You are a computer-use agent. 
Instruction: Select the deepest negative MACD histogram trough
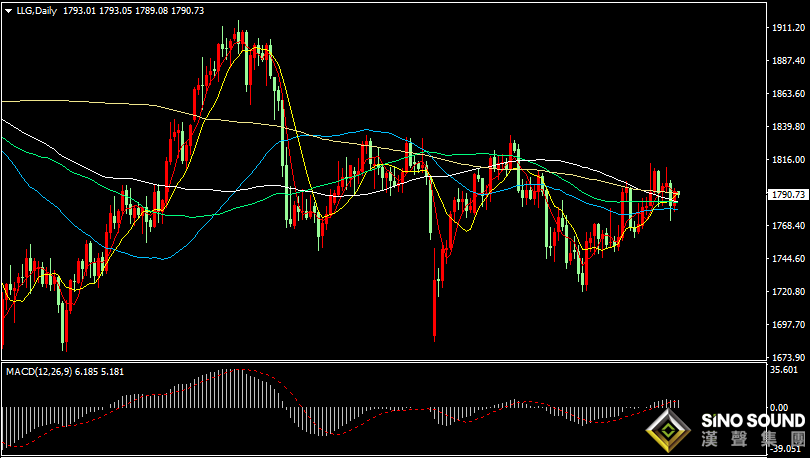click(323, 421)
